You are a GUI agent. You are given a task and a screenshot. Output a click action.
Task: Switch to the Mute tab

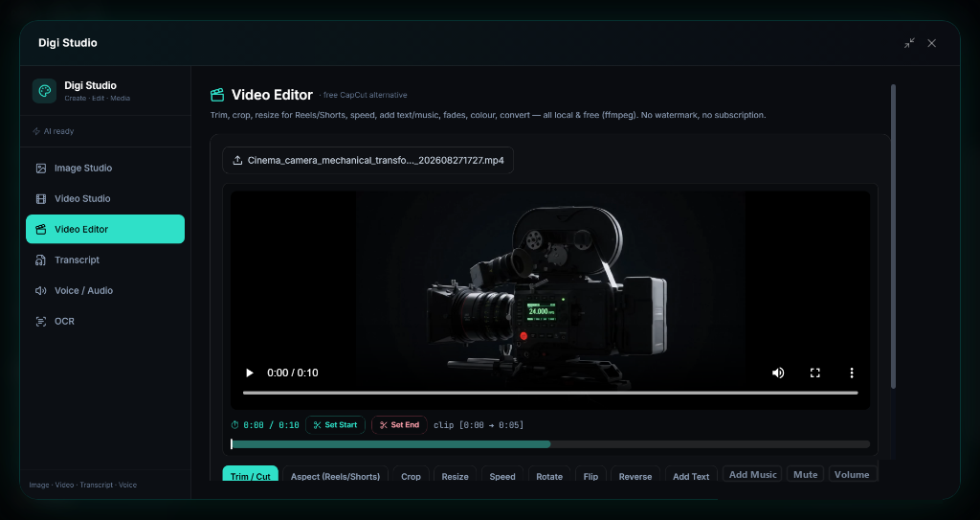tap(805, 474)
